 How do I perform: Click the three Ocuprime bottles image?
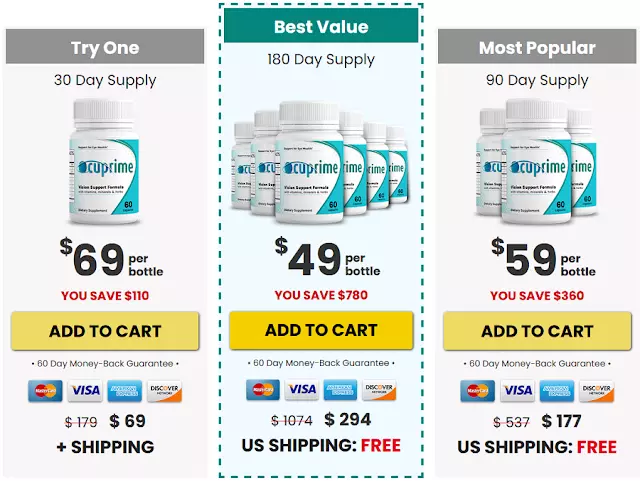[536, 162]
